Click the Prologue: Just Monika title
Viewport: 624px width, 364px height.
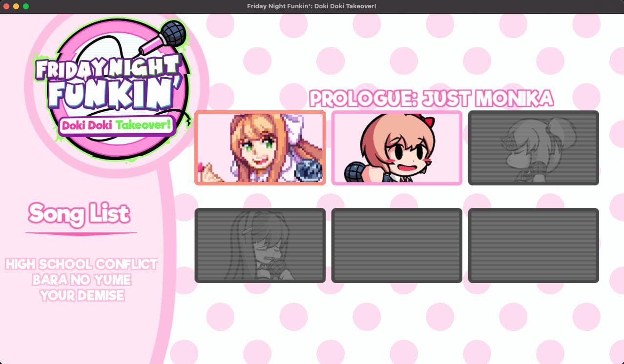[x=432, y=99]
